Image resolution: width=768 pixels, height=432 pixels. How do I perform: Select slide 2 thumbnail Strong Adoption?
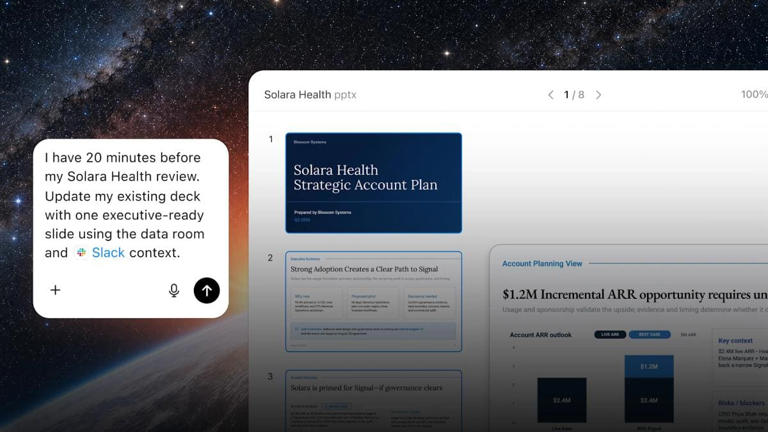[374, 301]
